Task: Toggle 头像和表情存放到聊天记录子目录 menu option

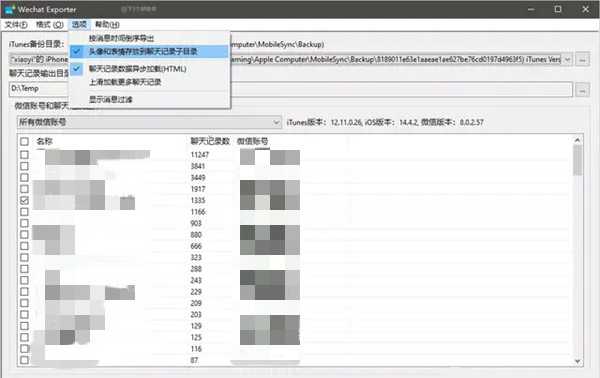Action: (150, 52)
